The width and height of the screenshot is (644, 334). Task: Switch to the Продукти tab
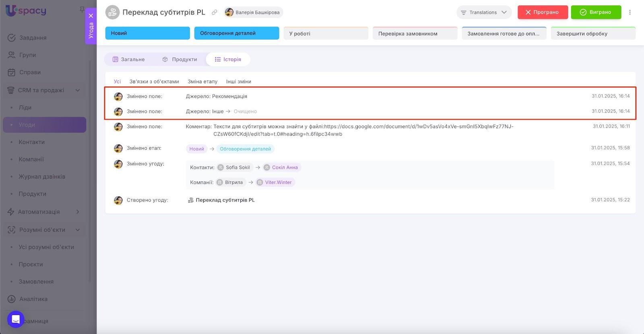click(180, 60)
